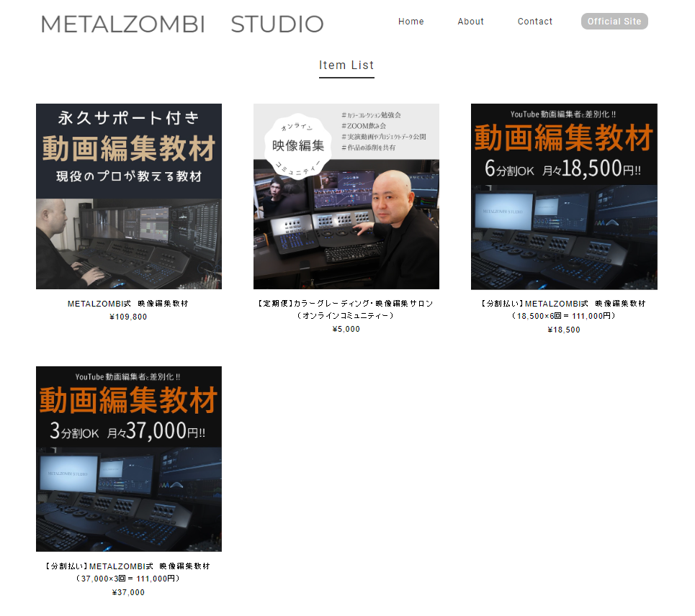
Task: Open the 永久サポート付き 動画編集教材 product image
Action: [x=129, y=196]
